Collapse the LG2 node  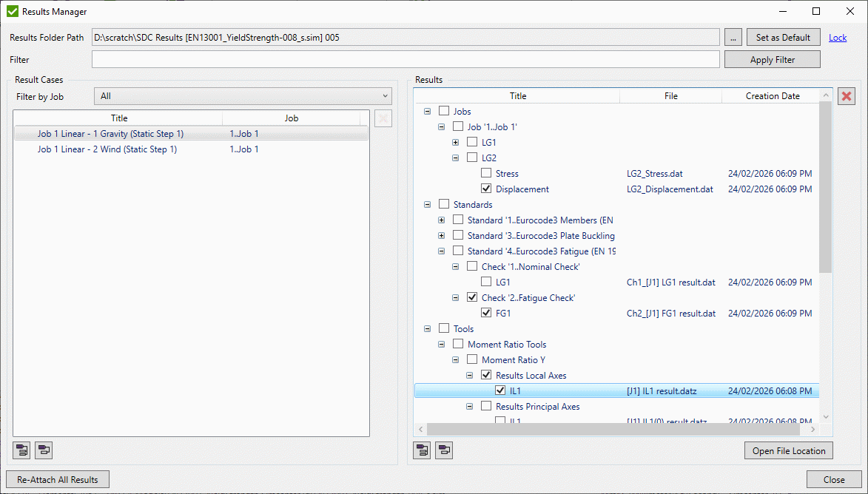pyautogui.click(x=456, y=158)
